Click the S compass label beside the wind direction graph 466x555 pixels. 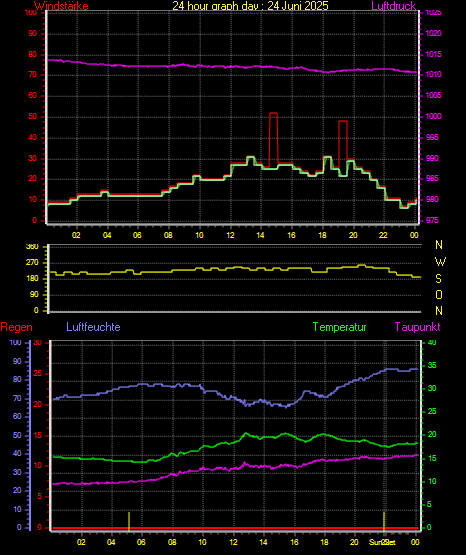coord(438,279)
